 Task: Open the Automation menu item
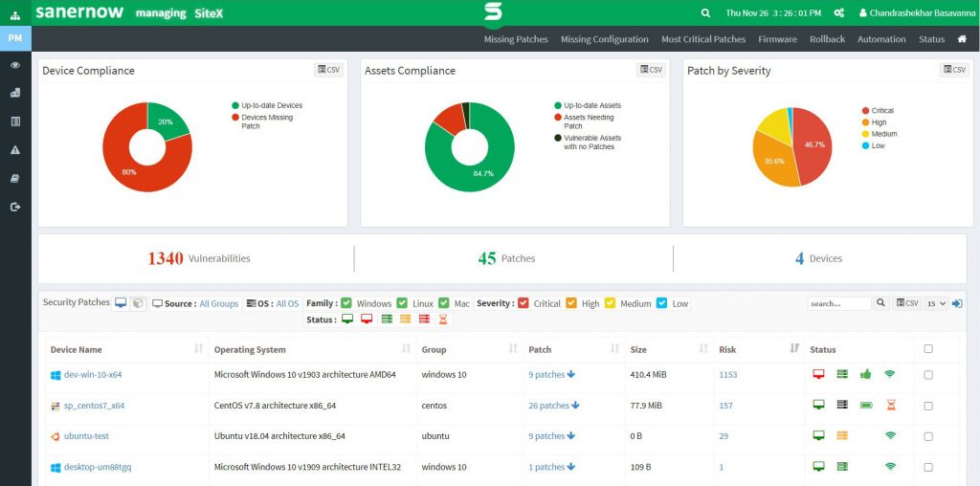click(x=881, y=38)
